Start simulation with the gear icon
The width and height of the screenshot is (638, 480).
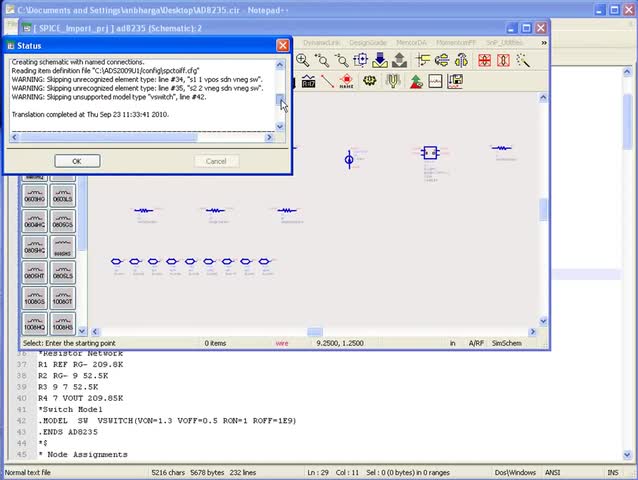tap(369, 81)
